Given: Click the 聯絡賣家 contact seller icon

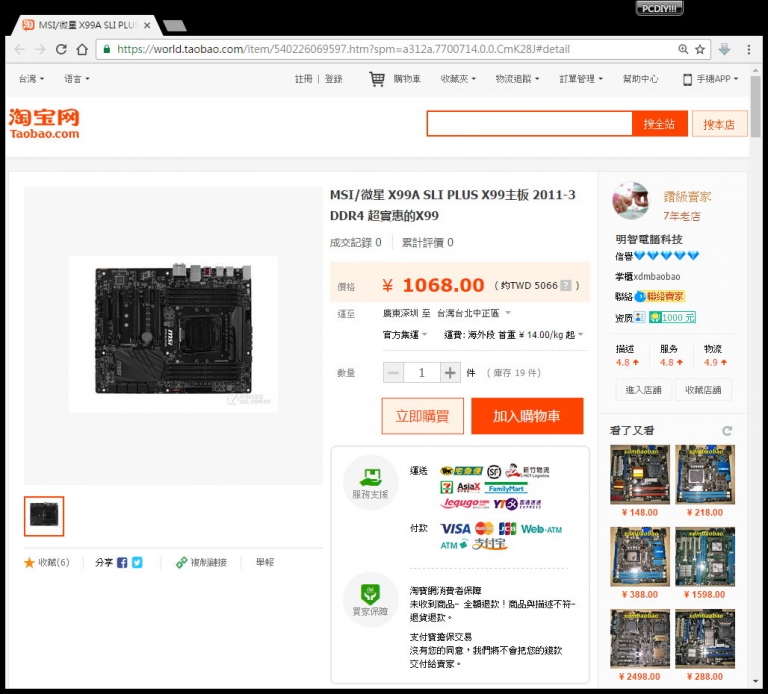Looking at the screenshot, I should tap(660, 296).
